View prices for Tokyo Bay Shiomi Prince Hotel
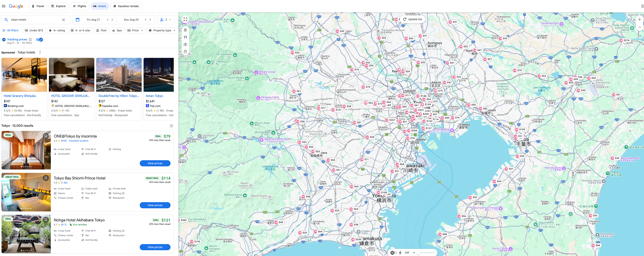 pos(155,205)
